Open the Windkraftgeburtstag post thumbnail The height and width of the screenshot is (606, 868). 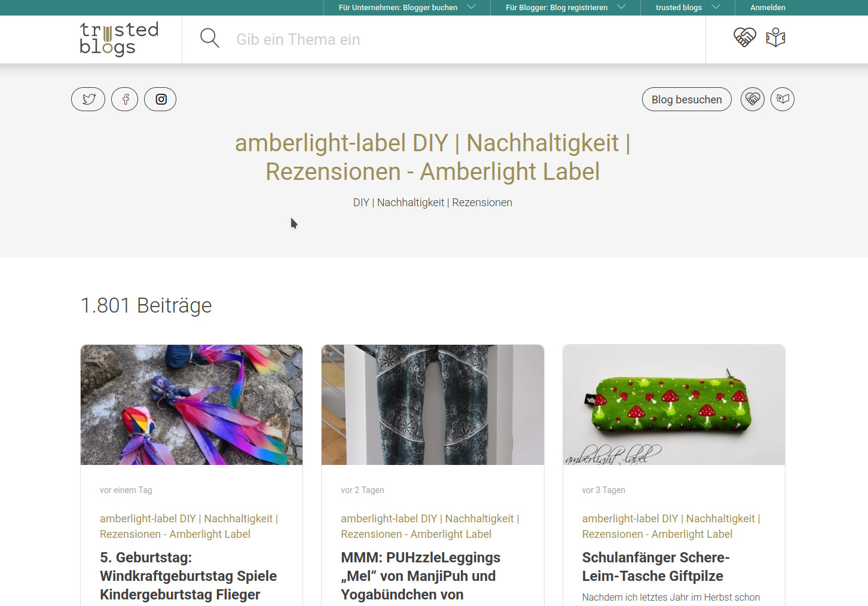191,405
